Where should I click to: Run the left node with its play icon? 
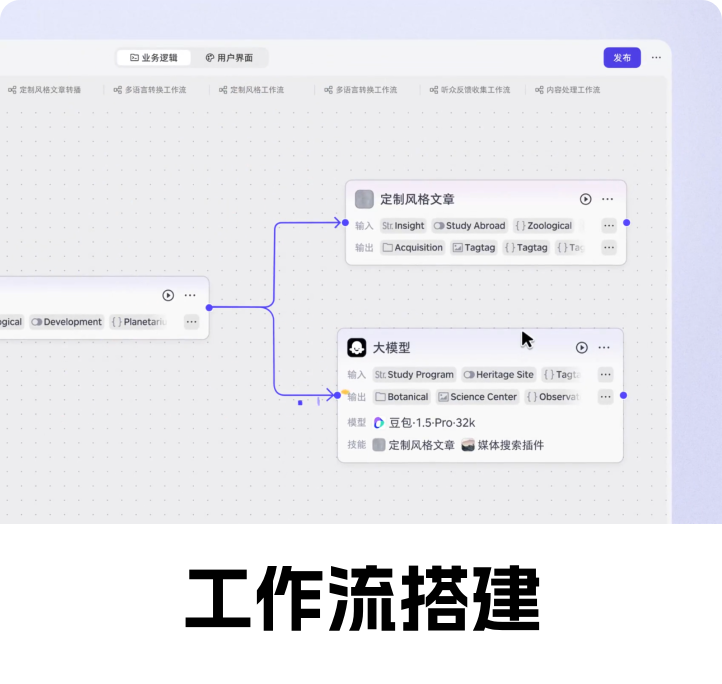pos(168,295)
